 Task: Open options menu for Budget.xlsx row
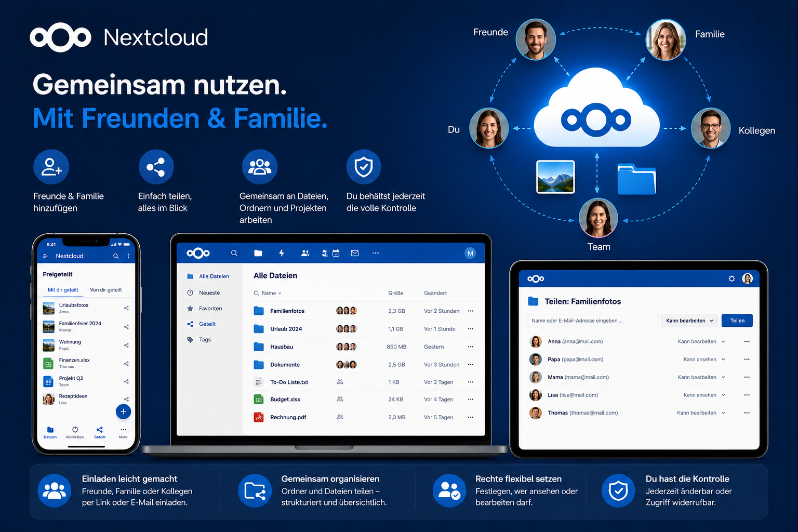[x=471, y=400]
